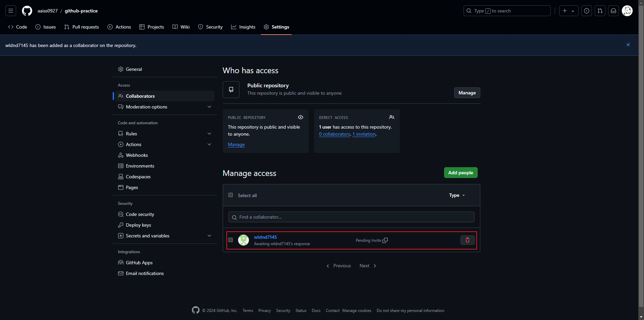644x320 pixels.
Task: Open the global navigation hamburger menu
Action: click(11, 11)
